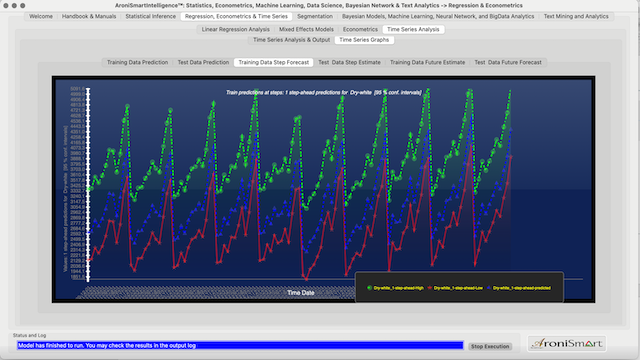Switch to Text Mining and Analytics tab

coord(576,16)
